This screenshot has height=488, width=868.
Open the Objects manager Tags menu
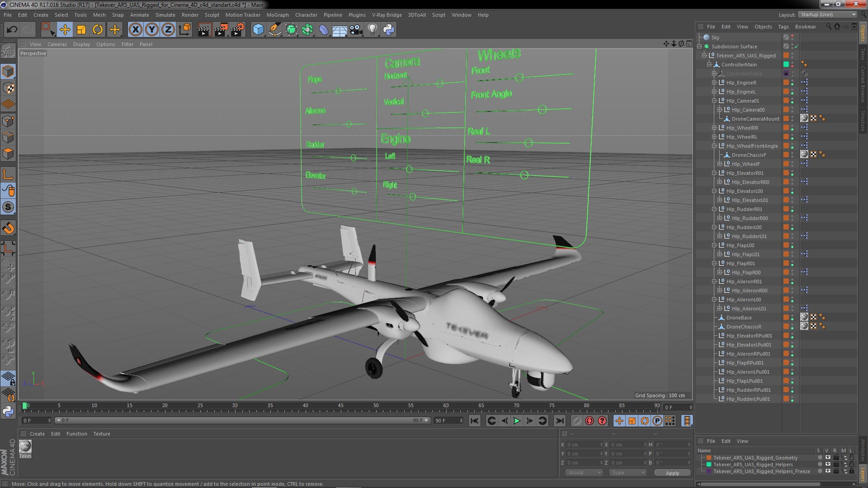[x=783, y=27]
